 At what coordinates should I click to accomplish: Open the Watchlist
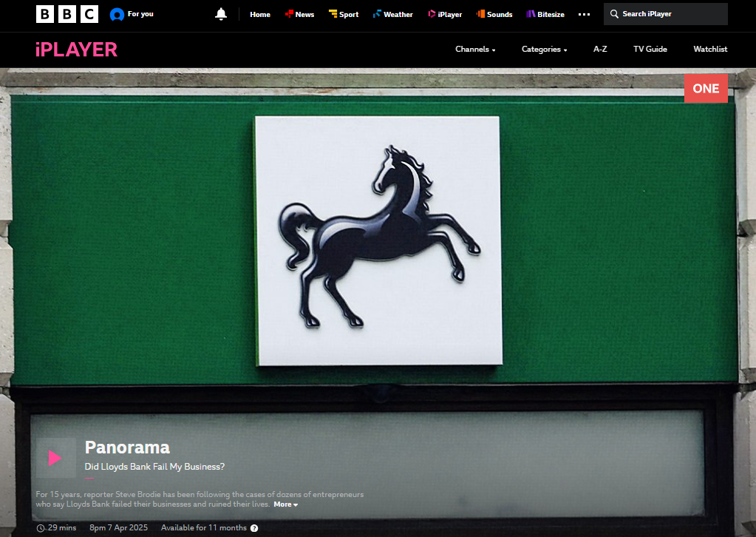(x=710, y=50)
